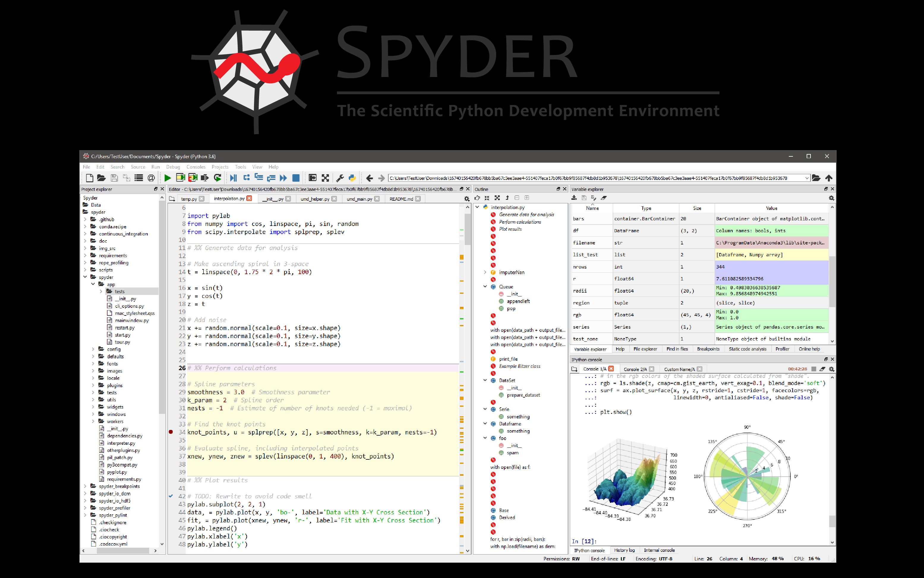
Task: Go back with the left arrow
Action: (369, 178)
